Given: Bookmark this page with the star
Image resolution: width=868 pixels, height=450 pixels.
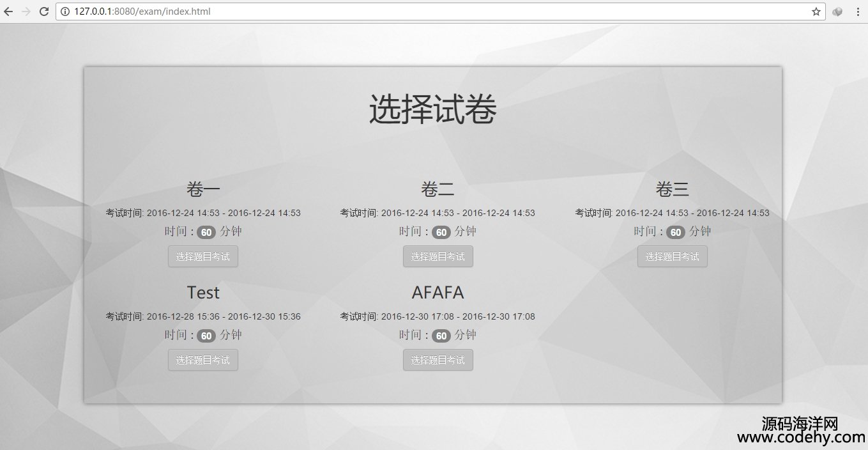Looking at the screenshot, I should [x=816, y=12].
